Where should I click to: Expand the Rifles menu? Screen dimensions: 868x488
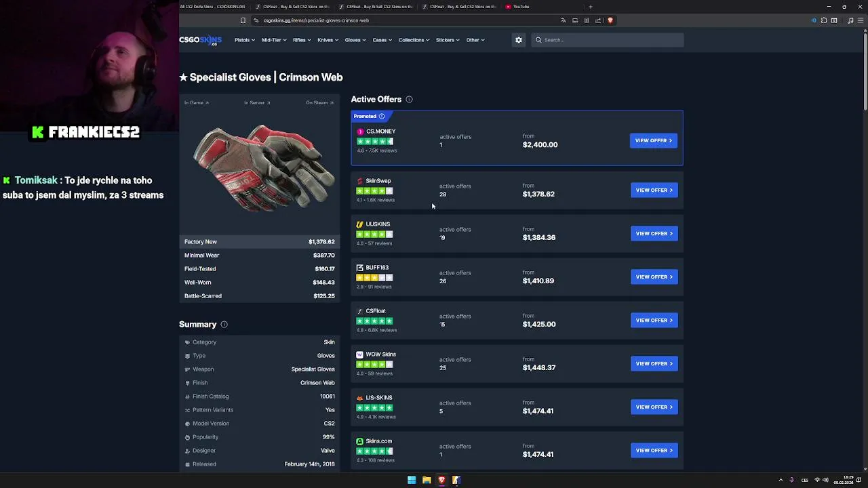click(302, 40)
